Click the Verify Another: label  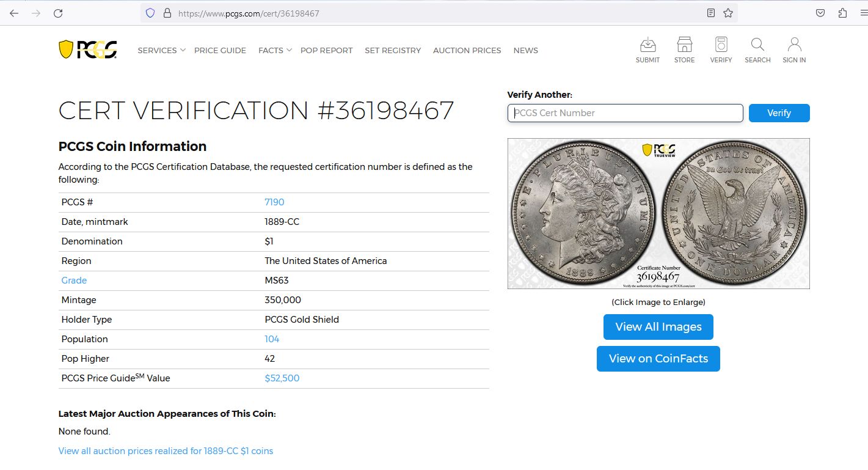(x=540, y=95)
